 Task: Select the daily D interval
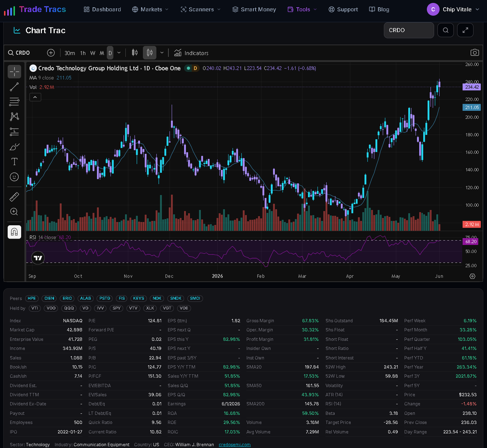(x=110, y=53)
